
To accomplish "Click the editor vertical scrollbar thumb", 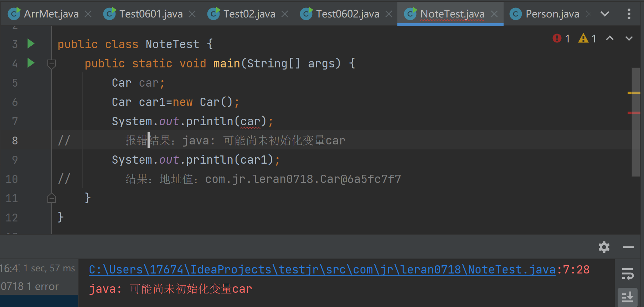I will point(636,122).
